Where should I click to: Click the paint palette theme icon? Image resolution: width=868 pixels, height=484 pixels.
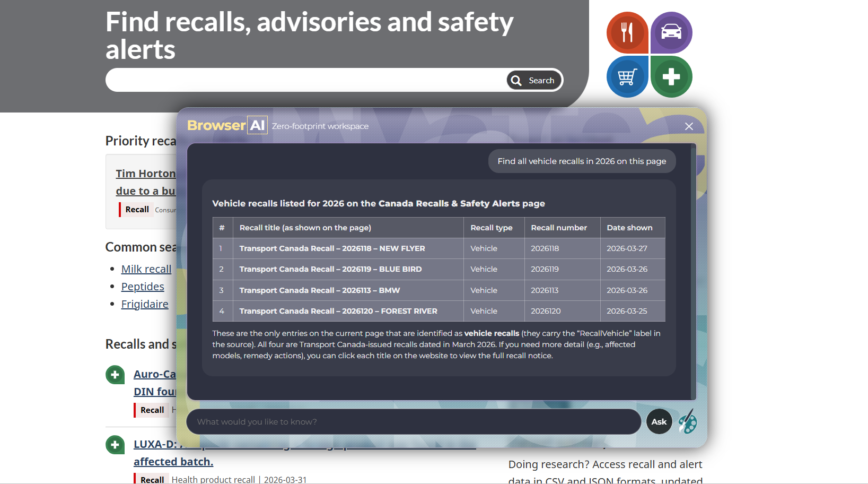pyautogui.click(x=688, y=421)
